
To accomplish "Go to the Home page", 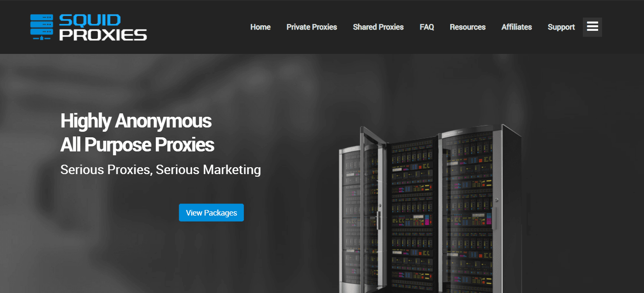I will [x=260, y=27].
